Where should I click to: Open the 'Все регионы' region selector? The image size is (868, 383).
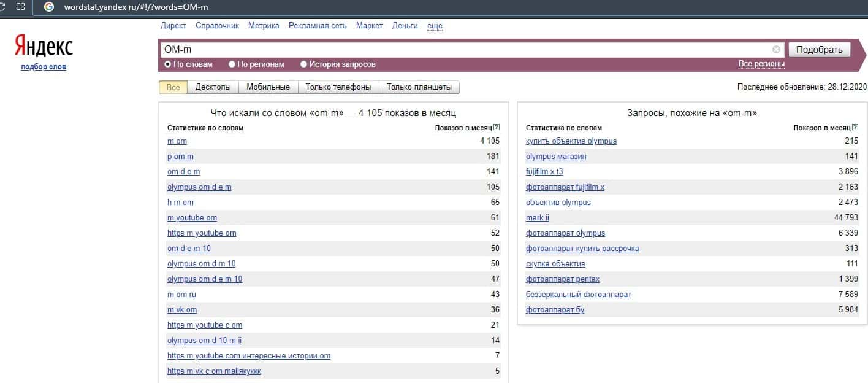pos(761,64)
